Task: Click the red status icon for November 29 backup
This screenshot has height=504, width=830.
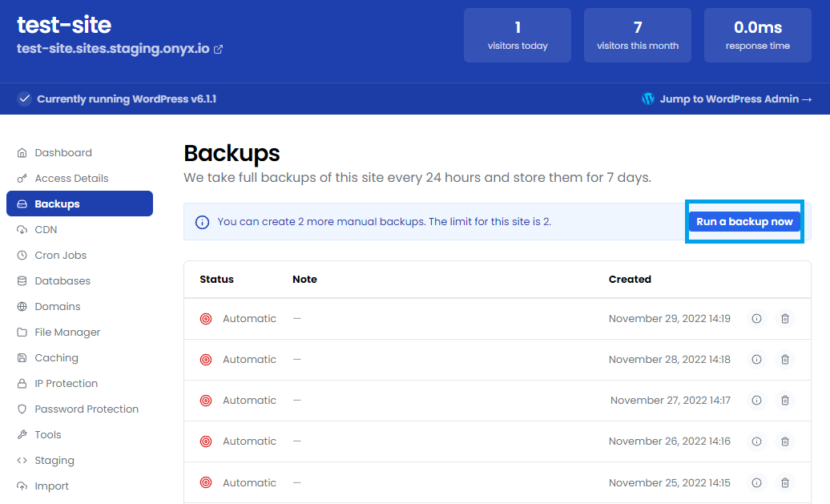Action: pos(206,319)
